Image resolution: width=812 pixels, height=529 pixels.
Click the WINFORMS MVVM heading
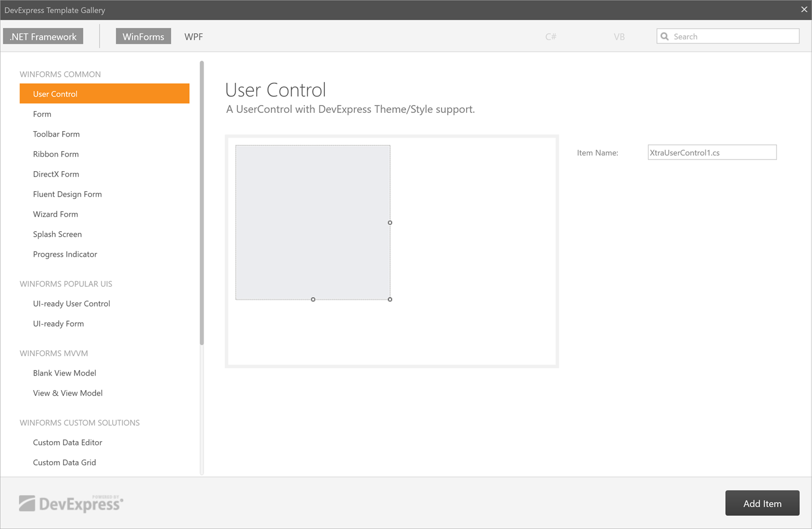pyautogui.click(x=53, y=353)
